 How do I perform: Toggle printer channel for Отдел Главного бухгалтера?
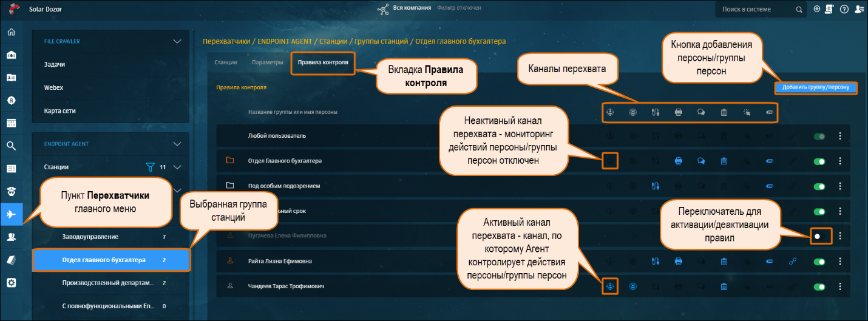[x=679, y=161]
